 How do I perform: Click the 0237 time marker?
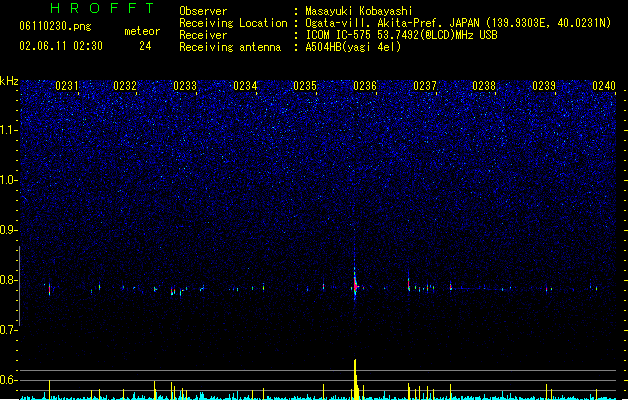pos(425,86)
